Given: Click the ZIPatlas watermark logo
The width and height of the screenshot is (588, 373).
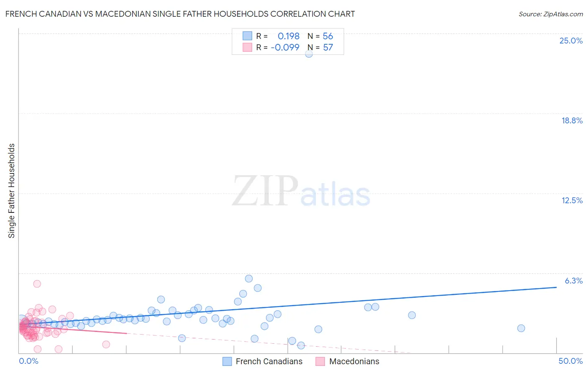Looking at the screenshot, I should 301,191.
